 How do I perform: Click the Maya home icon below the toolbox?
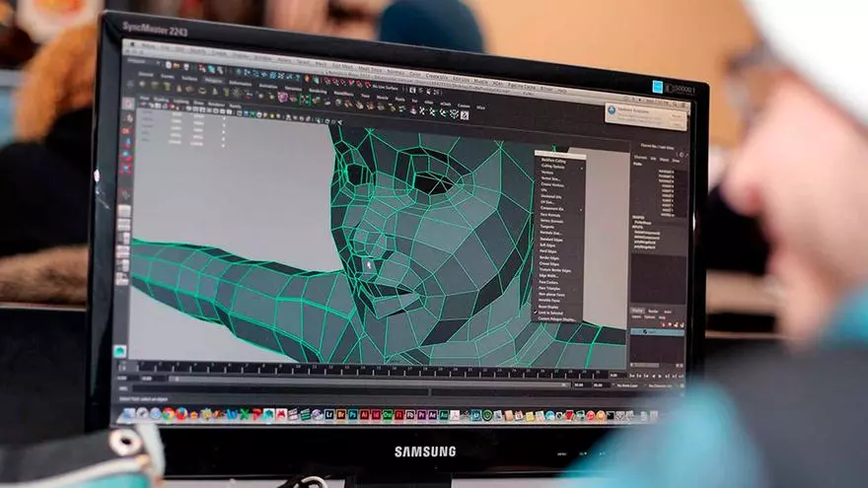[x=119, y=350]
